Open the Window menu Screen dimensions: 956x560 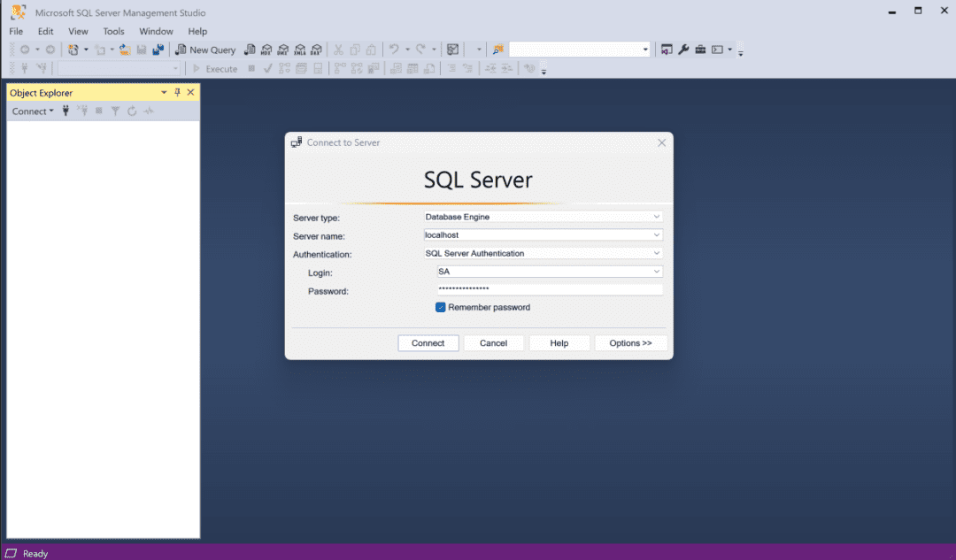156,31
